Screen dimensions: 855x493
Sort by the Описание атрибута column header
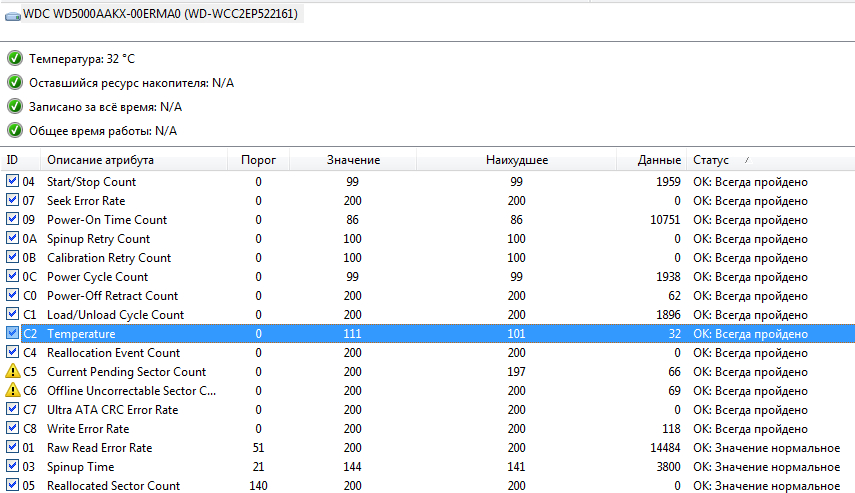(x=134, y=160)
